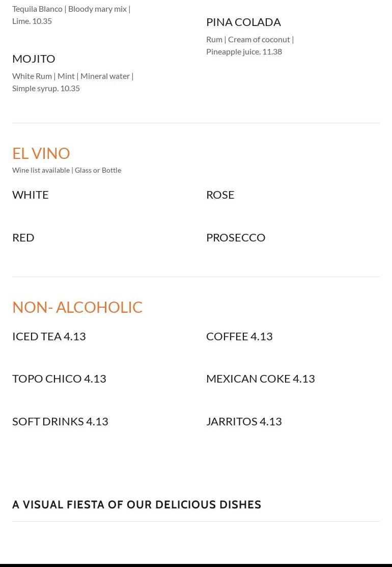Click the NON- ALCOHOLIC section heading
The height and width of the screenshot is (567, 392).
[77, 307]
